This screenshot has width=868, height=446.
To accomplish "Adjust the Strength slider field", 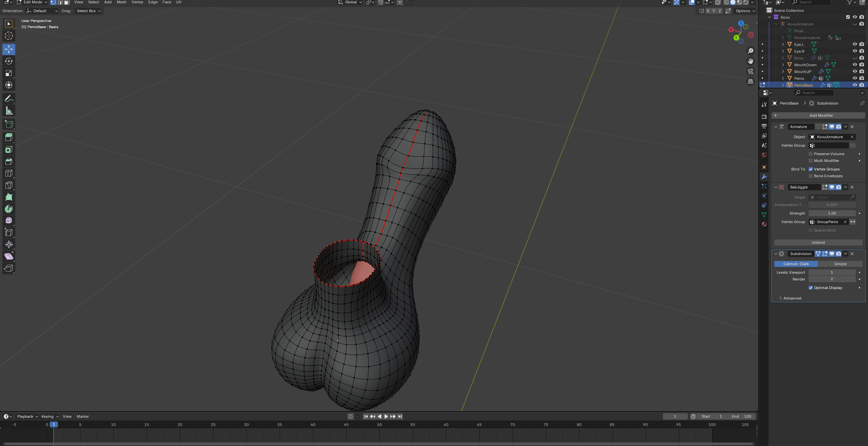I will point(832,213).
